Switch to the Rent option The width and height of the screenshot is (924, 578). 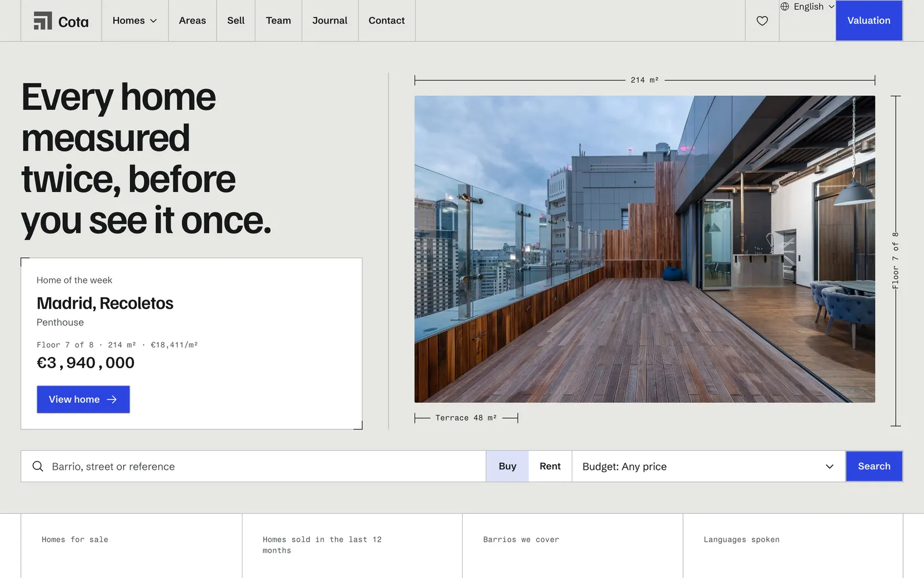click(x=550, y=466)
